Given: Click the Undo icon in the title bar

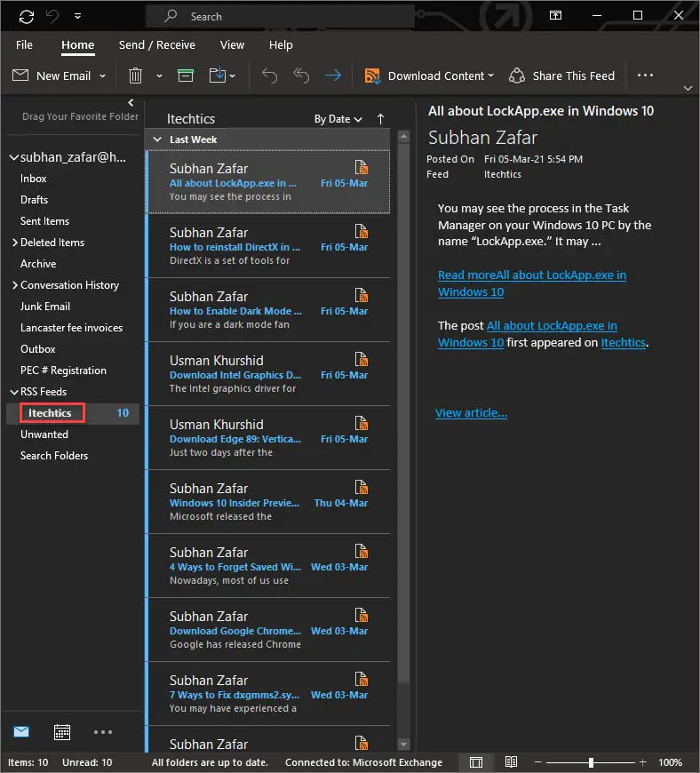Looking at the screenshot, I should click(x=52, y=16).
